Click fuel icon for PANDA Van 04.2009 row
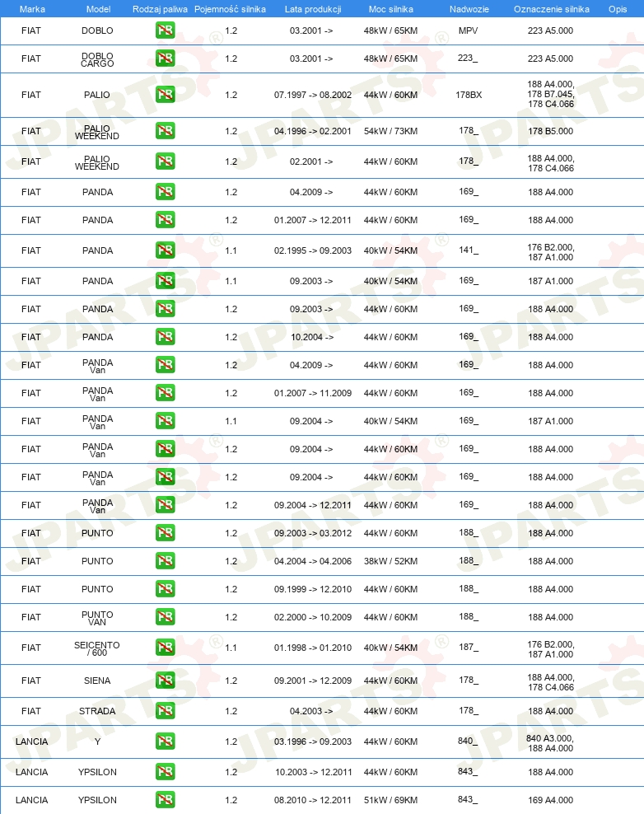Image resolution: width=644 pixels, height=814 pixels. (165, 365)
